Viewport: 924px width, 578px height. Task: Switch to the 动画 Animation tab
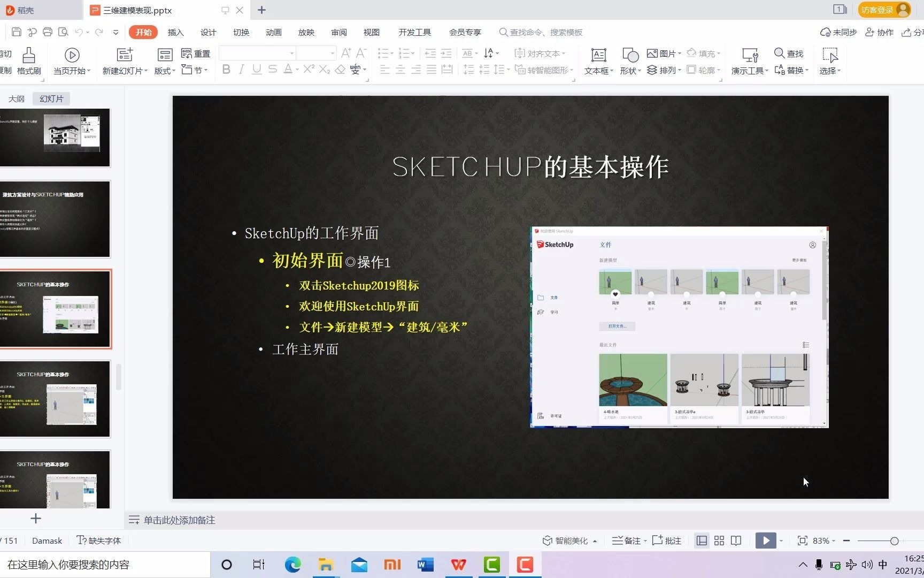click(x=274, y=32)
